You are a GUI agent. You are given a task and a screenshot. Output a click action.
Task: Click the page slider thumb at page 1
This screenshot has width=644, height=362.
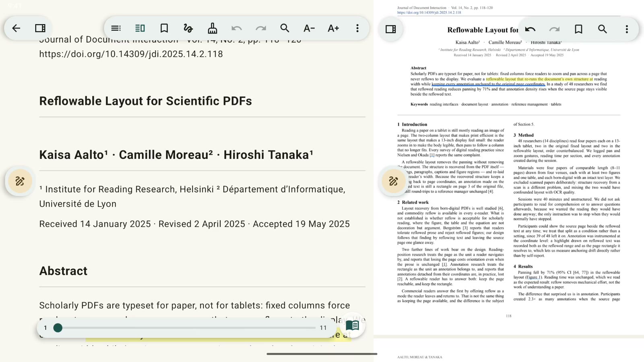coord(58,328)
